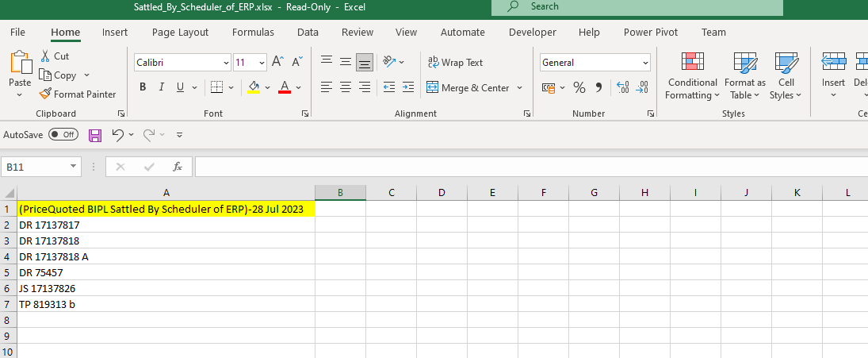Switch to the Page Layout tab

[x=181, y=32]
